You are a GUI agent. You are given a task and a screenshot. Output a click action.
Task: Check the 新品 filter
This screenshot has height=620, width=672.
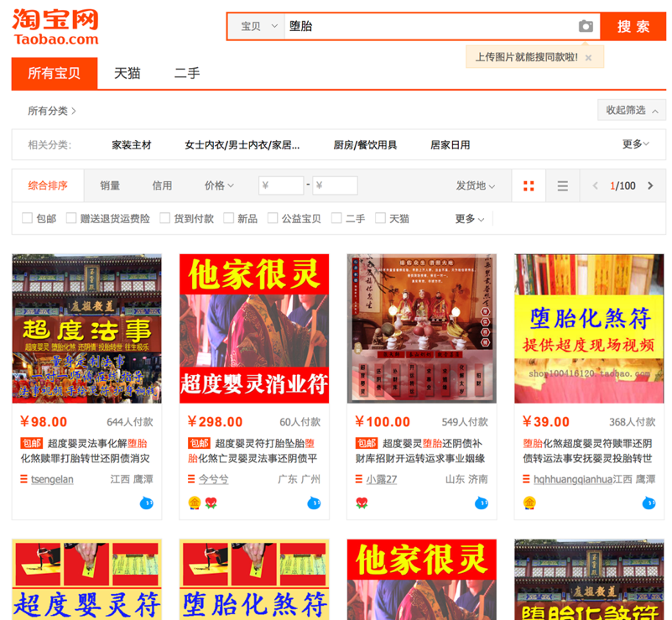(x=229, y=218)
